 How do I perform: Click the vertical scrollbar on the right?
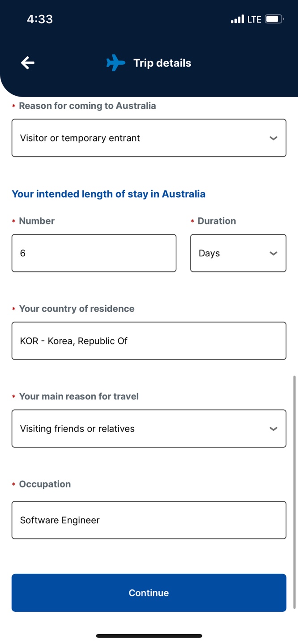(294, 492)
